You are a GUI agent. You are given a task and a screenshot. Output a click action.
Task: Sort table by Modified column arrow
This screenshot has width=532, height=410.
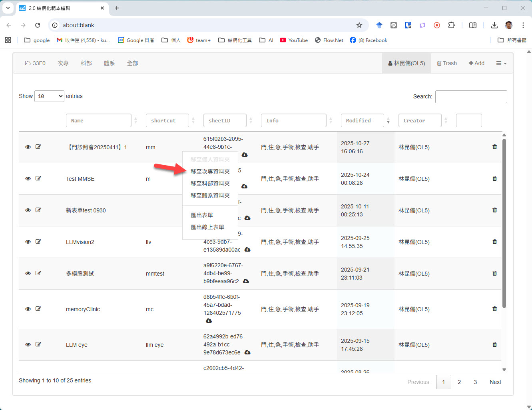[x=388, y=121]
